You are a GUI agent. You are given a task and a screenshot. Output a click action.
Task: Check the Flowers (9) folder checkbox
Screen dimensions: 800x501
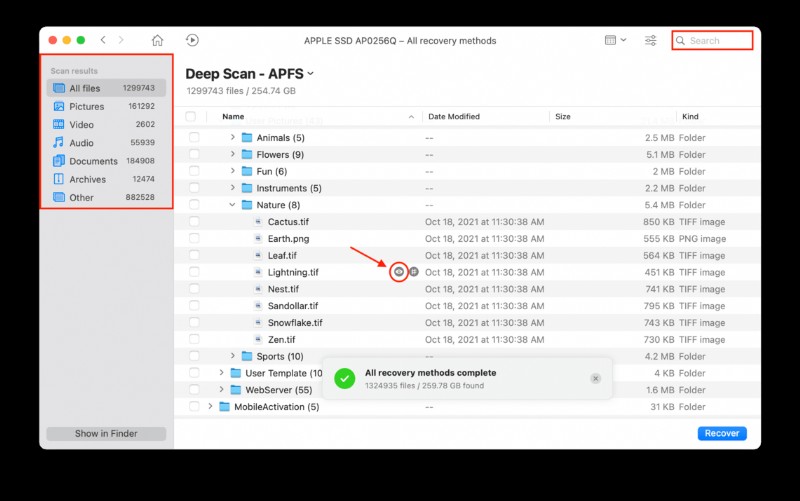(194, 154)
